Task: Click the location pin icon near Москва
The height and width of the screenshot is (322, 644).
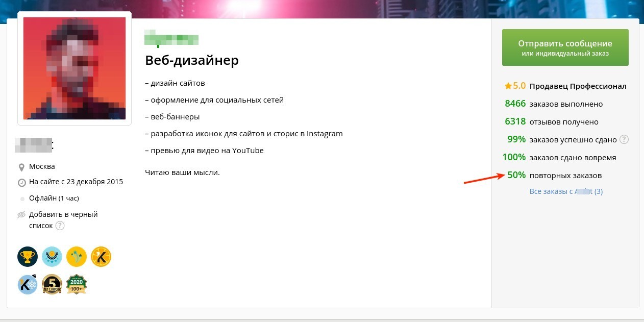Action: click(x=21, y=167)
